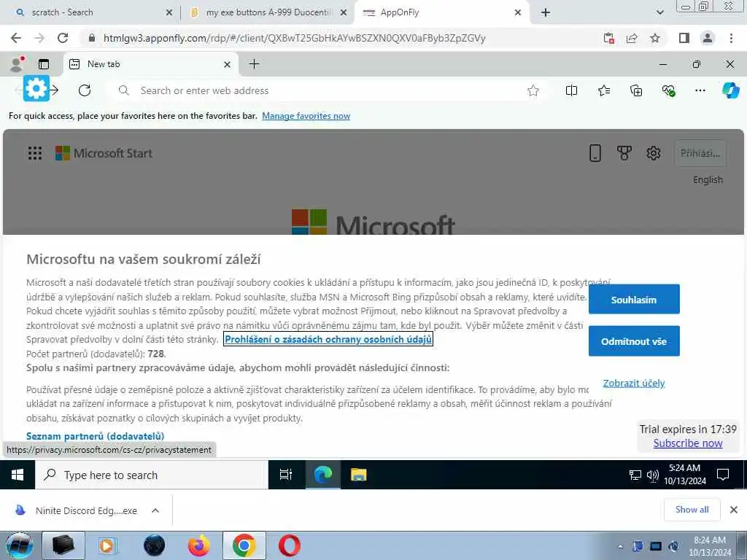Open Edge split screen
747x560 pixels.
(x=571, y=90)
